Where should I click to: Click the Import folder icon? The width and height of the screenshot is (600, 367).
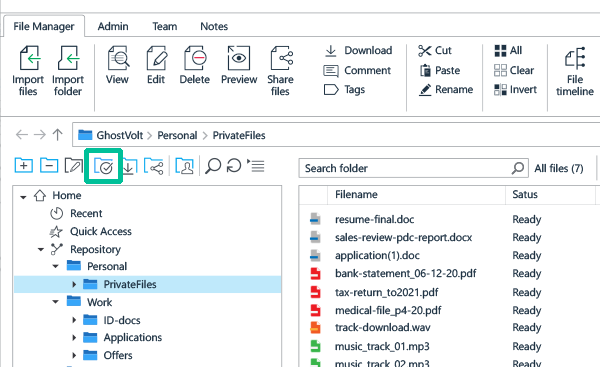(x=68, y=58)
